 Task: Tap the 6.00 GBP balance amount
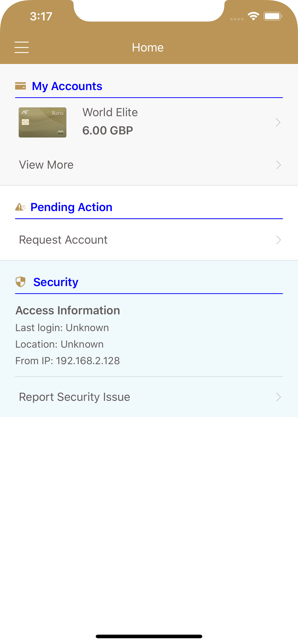point(108,131)
